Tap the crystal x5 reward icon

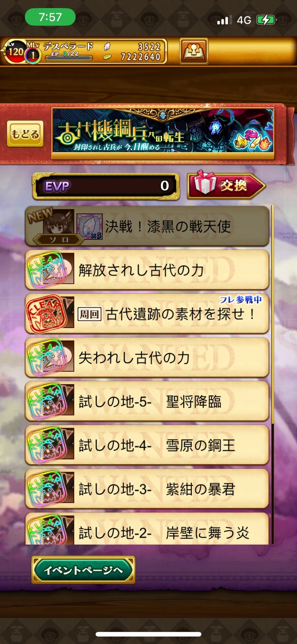(x=89, y=226)
